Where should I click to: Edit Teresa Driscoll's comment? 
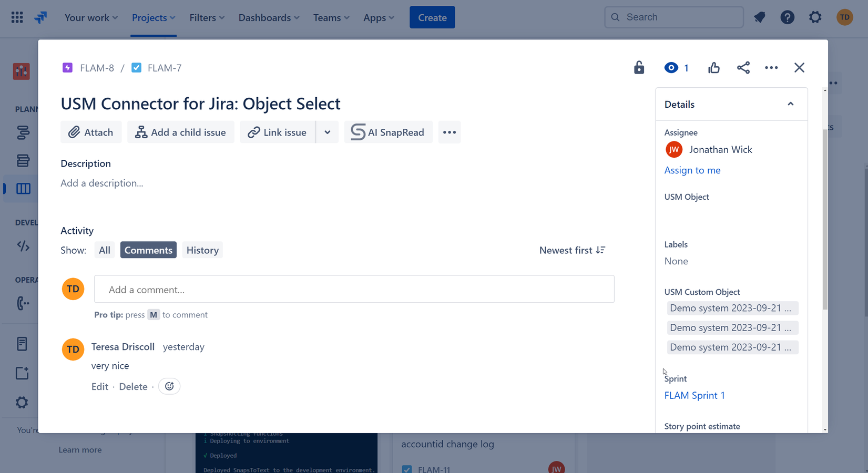coord(100,386)
